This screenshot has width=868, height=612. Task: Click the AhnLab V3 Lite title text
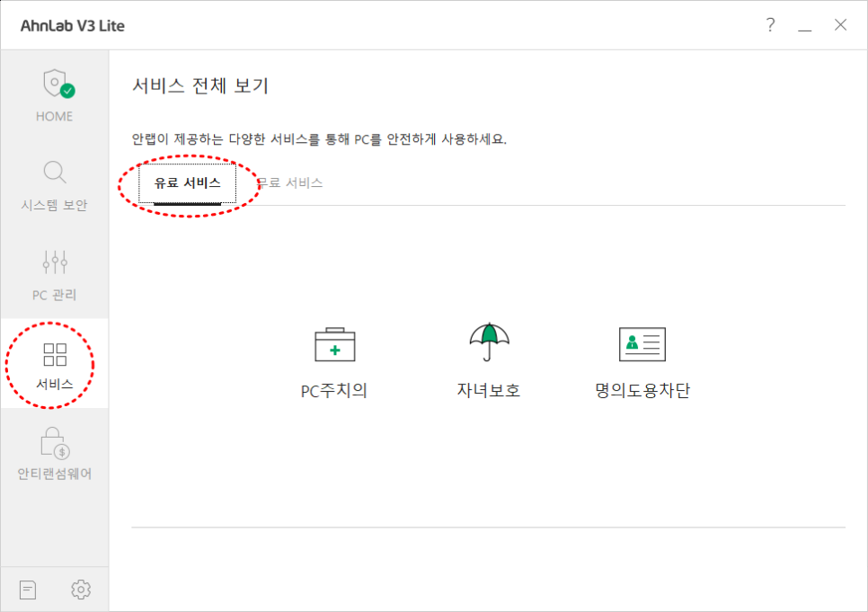[x=73, y=26]
